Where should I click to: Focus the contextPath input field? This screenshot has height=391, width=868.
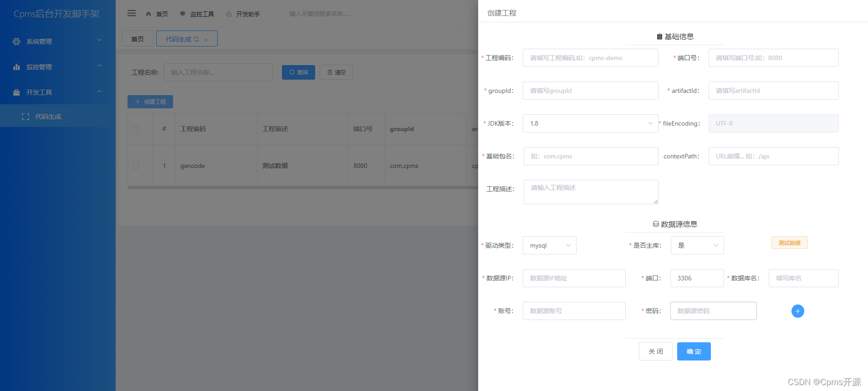tap(773, 156)
